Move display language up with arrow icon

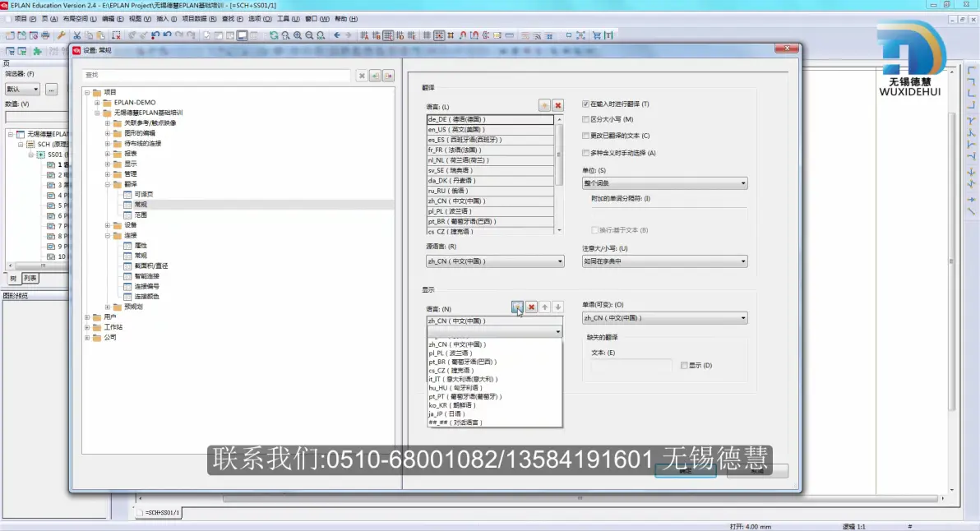[545, 307]
